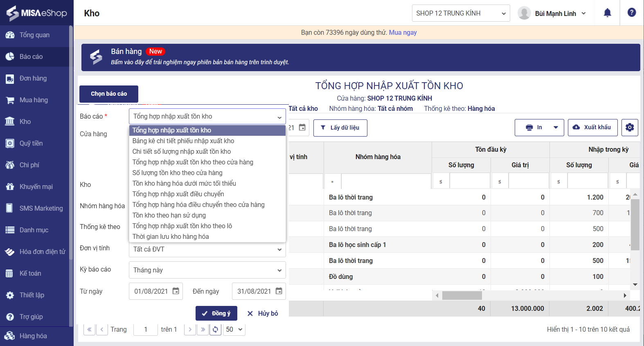Jump to first page in pagination
Viewport: 644px width, 346px height.
[x=89, y=329]
